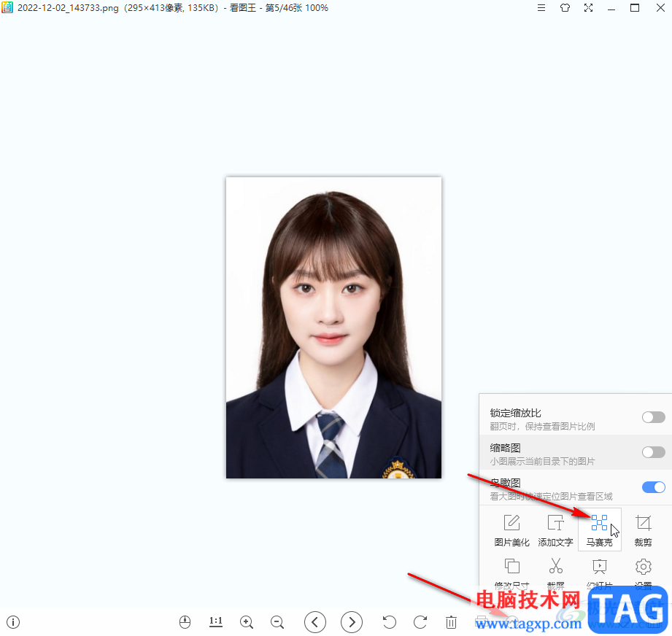672x636 pixels.
Task: Delete the current image with trash icon
Action: pos(451,622)
